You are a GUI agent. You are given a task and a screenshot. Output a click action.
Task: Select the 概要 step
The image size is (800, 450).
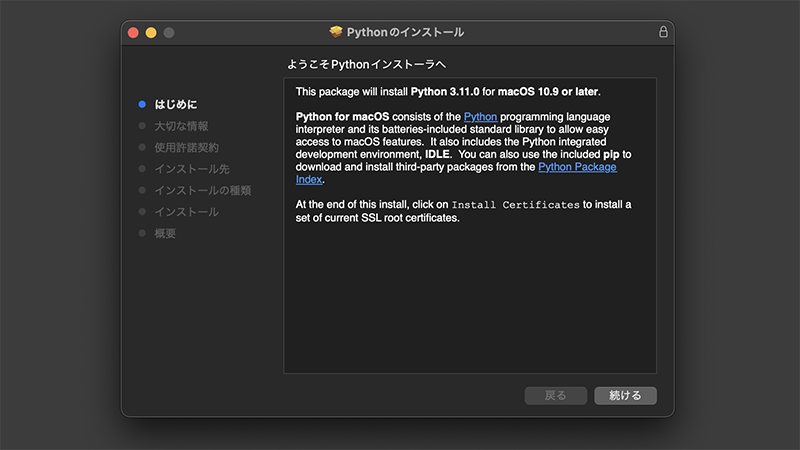click(x=165, y=233)
